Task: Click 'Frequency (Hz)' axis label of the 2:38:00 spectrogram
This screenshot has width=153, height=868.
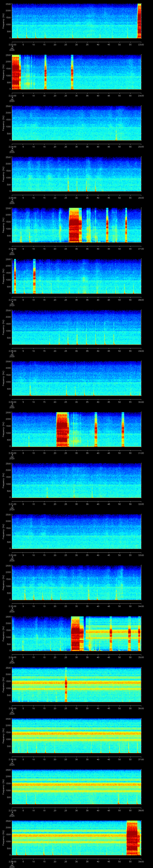Action: point(3,838)
